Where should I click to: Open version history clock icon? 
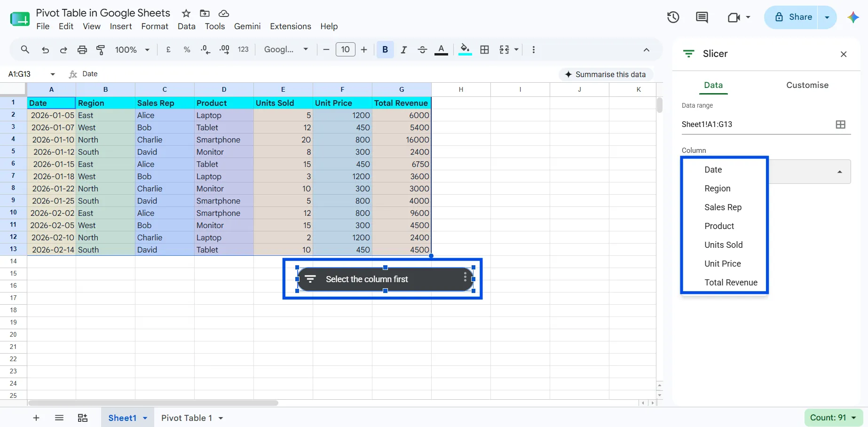673,17
